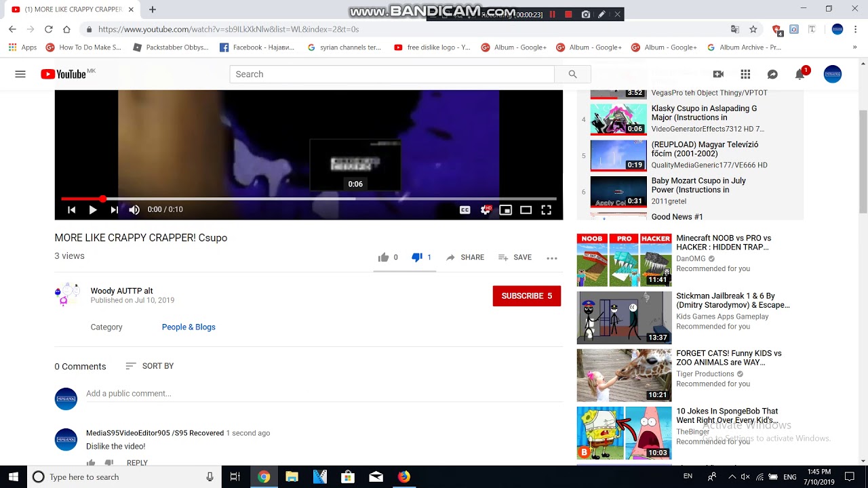This screenshot has width=868, height=488.
Task: Reload the current page
Action: click(48, 29)
